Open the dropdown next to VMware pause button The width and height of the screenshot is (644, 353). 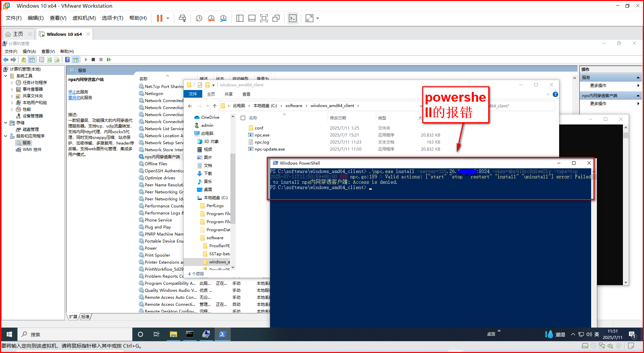tap(168, 18)
